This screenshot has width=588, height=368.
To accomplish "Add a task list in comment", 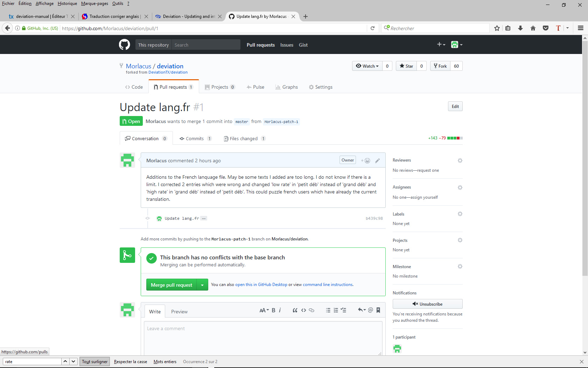I will pyautogui.click(x=343, y=310).
